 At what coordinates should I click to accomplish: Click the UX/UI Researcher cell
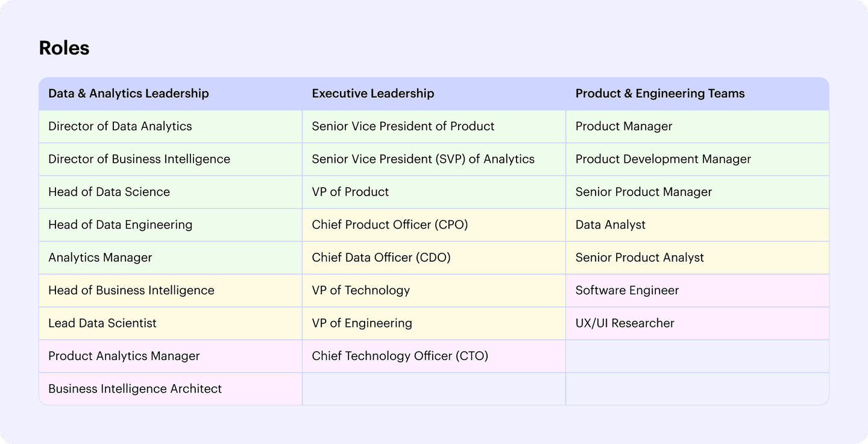(x=624, y=323)
